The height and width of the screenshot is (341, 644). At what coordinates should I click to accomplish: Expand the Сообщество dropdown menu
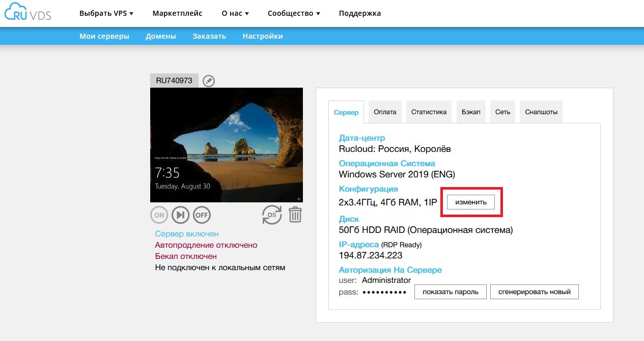[294, 13]
